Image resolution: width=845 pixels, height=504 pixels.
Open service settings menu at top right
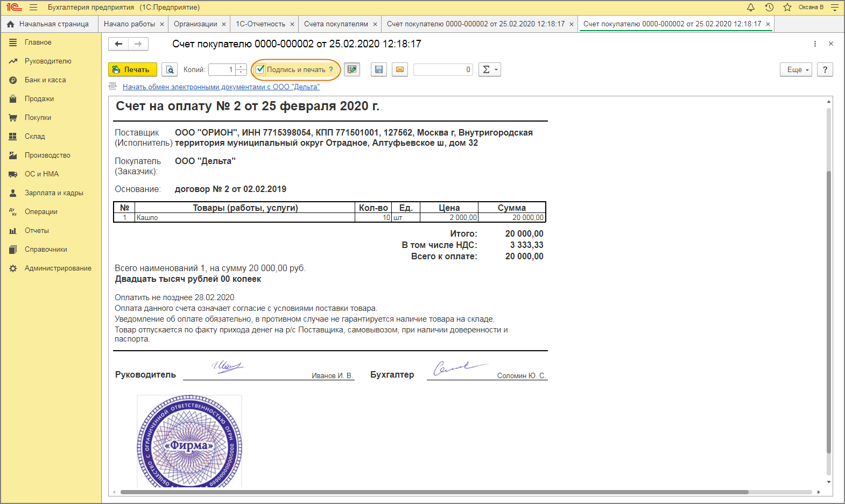click(x=835, y=8)
